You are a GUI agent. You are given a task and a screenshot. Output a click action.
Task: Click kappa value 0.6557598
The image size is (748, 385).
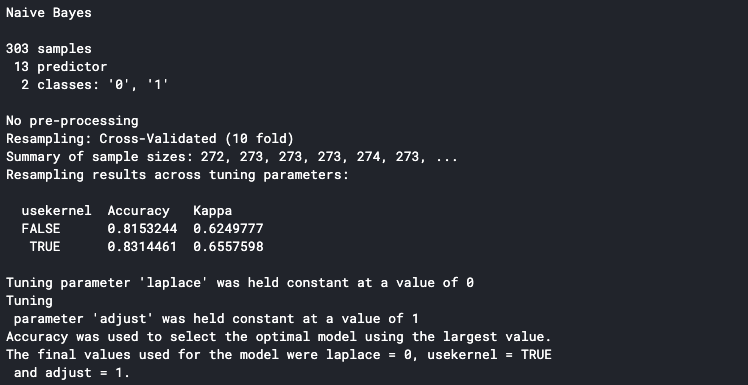(228, 247)
